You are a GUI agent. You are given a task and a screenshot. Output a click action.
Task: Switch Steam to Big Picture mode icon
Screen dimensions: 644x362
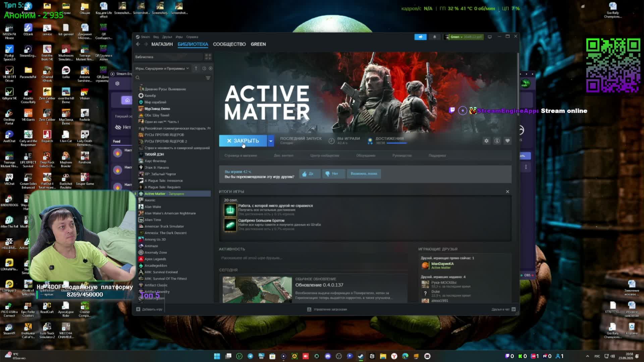pyautogui.click(x=490, y=37)
